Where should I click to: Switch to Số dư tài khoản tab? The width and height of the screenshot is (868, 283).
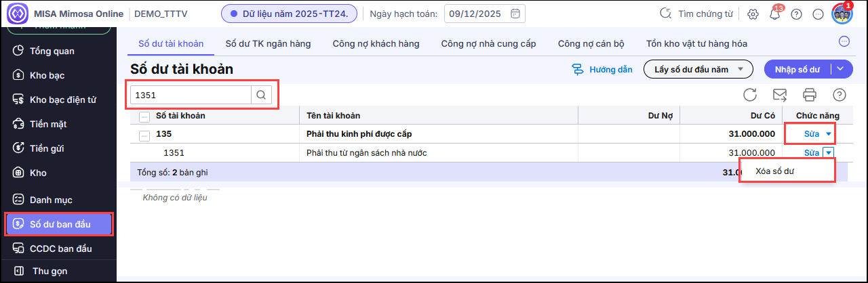(171, 43)
